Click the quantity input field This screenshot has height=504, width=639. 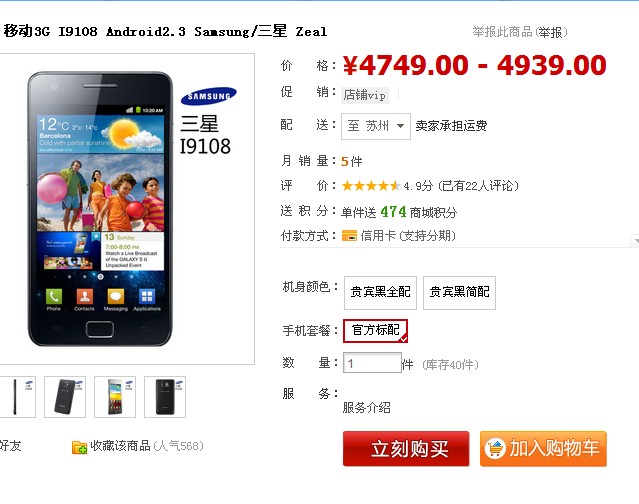(372, 363)
